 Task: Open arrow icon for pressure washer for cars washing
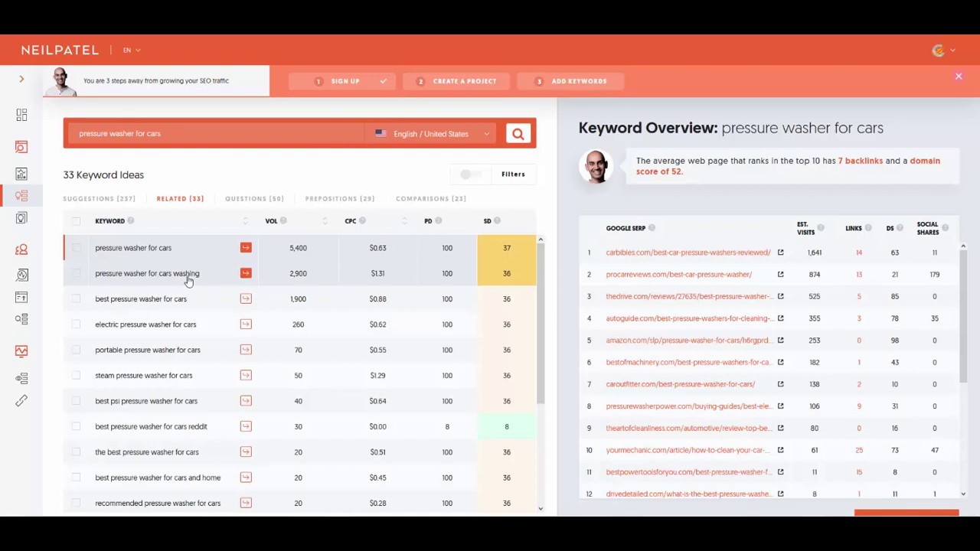pyautogui.click(x=246, y=273)
